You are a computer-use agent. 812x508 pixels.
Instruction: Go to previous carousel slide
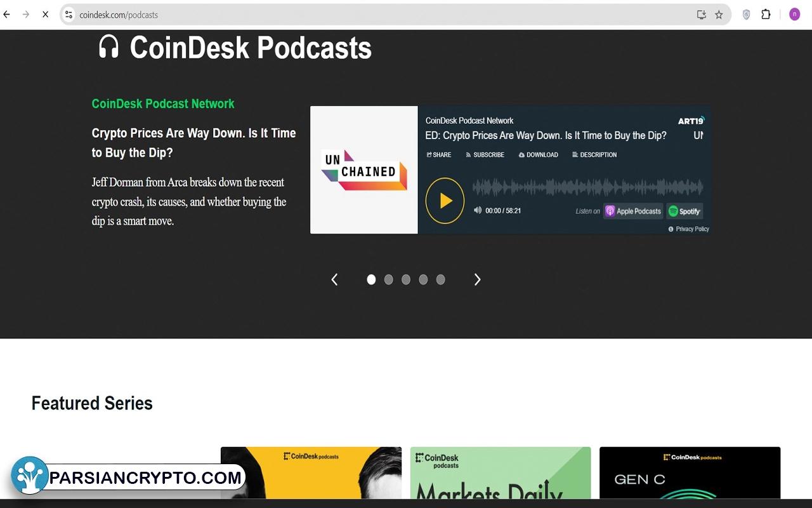pyautogui.click(x=334, y=279)
